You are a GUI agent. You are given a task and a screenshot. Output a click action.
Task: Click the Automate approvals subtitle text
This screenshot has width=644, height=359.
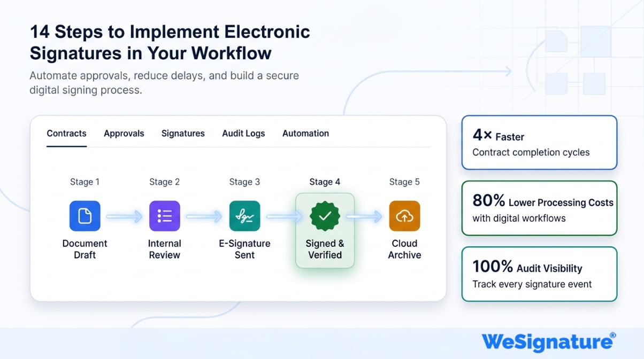coord(164,83)
